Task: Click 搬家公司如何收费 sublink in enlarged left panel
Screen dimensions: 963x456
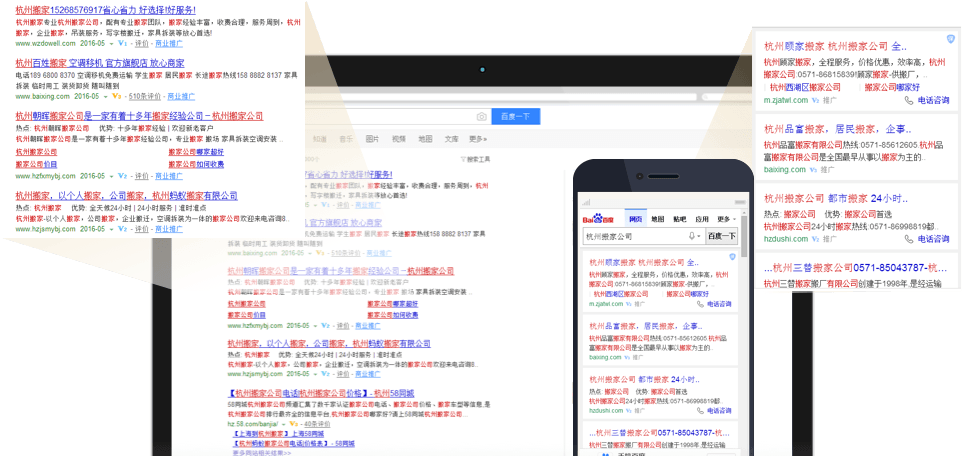Action: coord(196,164)
